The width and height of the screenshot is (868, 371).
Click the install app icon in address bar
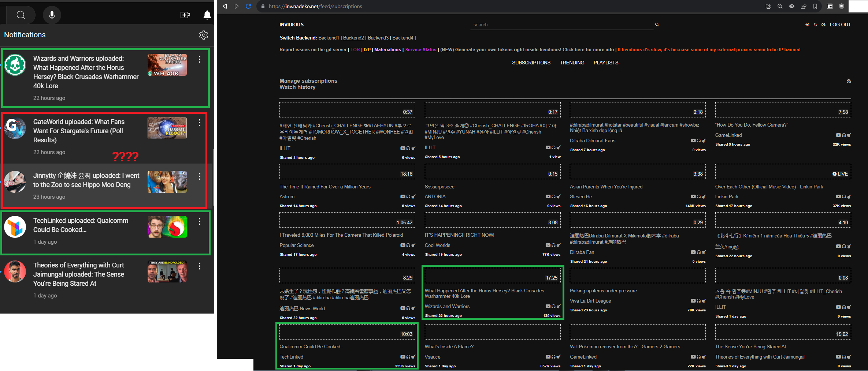click(768, 6)
